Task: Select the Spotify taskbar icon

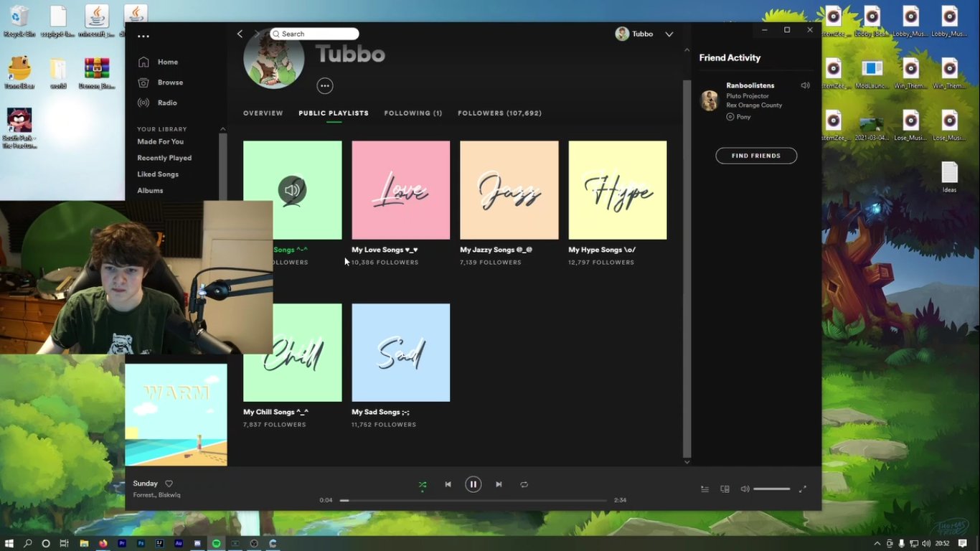Action: (x=217, y=543)
